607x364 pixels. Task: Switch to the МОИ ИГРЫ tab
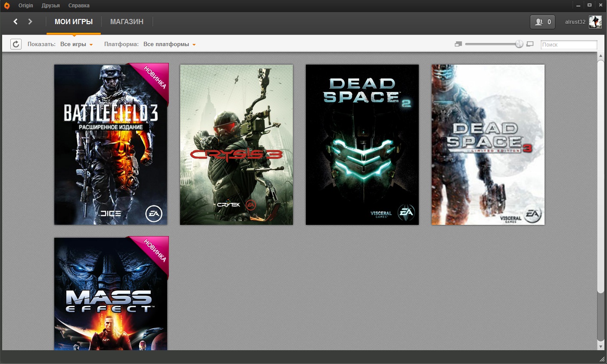pyautogui.click(x=74, y=22)
